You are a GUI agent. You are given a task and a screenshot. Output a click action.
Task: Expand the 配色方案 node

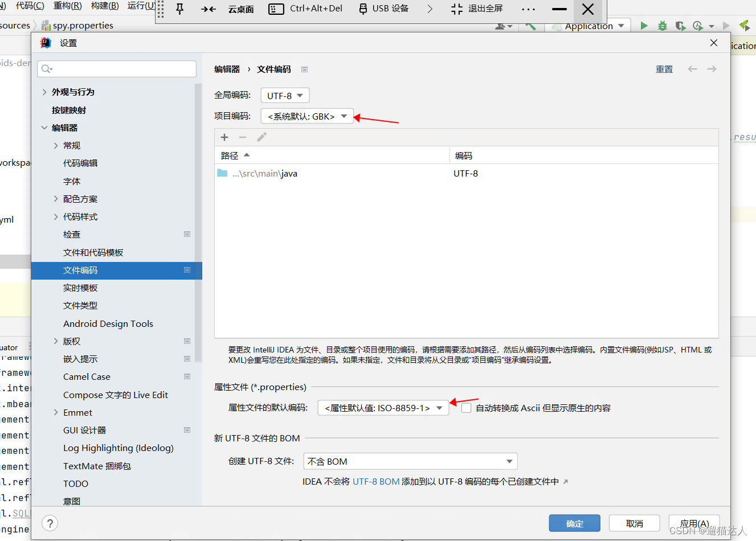click(56, 199)
